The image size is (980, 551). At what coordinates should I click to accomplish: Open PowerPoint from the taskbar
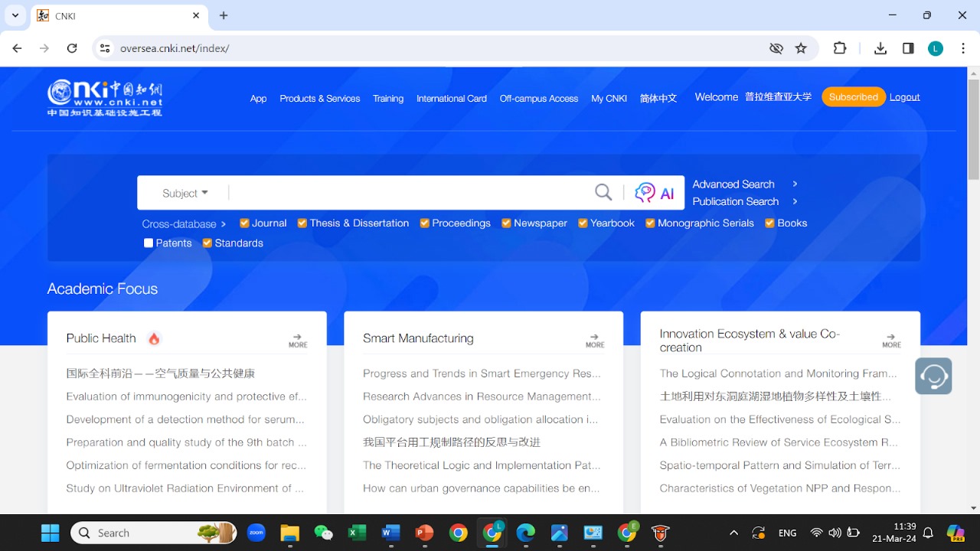pyautogui.click(x=424, y=533)
